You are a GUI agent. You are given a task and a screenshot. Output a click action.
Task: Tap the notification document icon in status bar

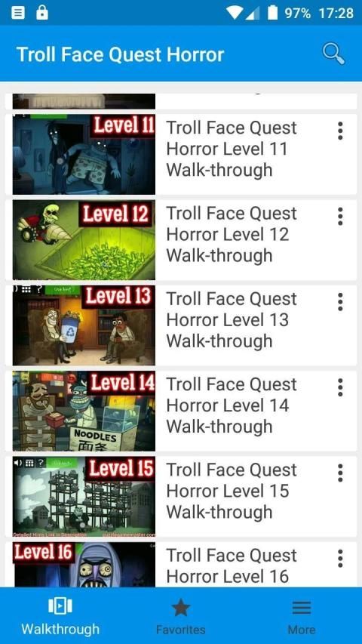[18, 13]
